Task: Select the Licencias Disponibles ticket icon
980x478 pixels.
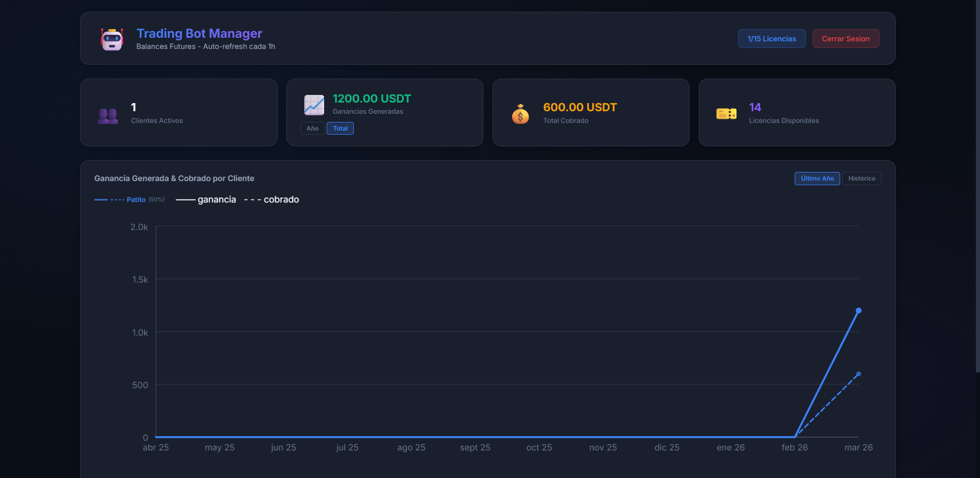Action: 726,113
